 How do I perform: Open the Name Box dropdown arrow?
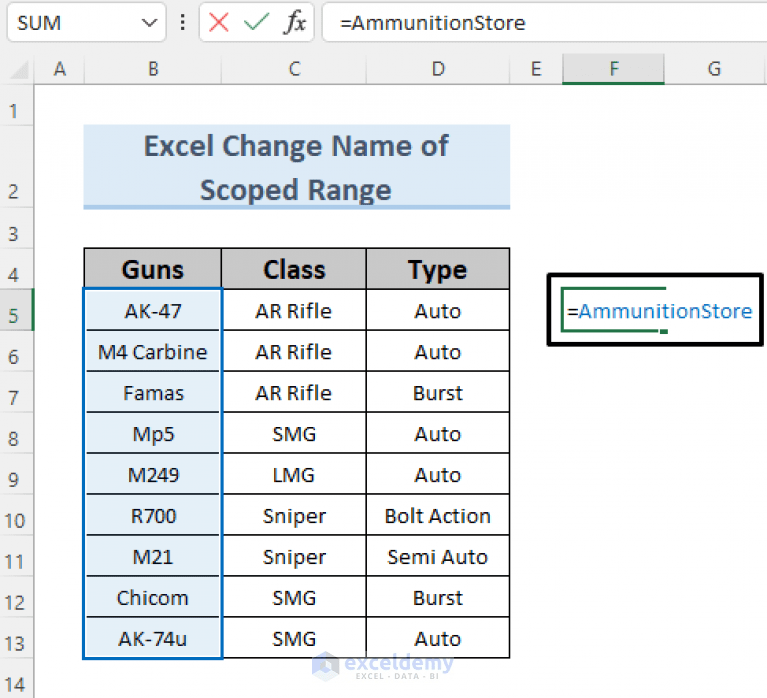tap(149, 23)
